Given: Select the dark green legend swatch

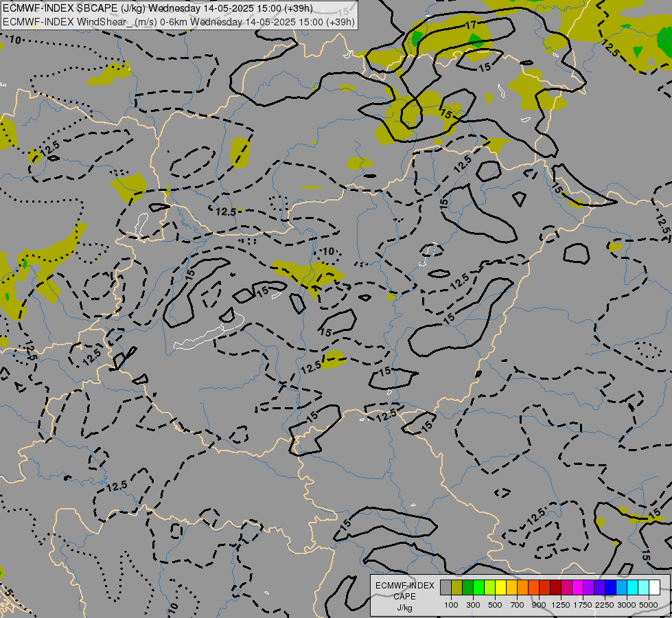Looking at the screenshot, I should coord(467,587).
